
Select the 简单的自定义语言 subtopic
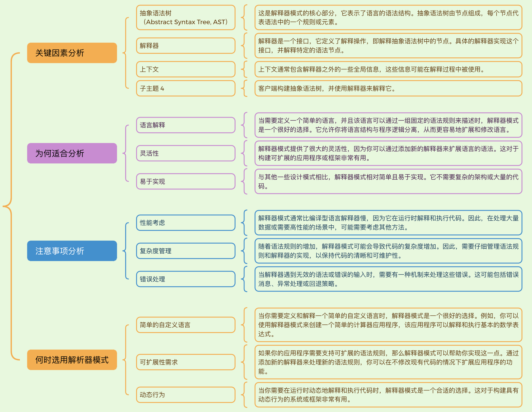coord(186,325)
